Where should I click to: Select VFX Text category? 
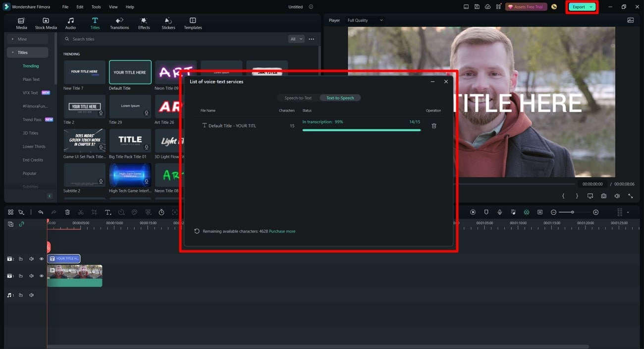[x=30, y=93]
